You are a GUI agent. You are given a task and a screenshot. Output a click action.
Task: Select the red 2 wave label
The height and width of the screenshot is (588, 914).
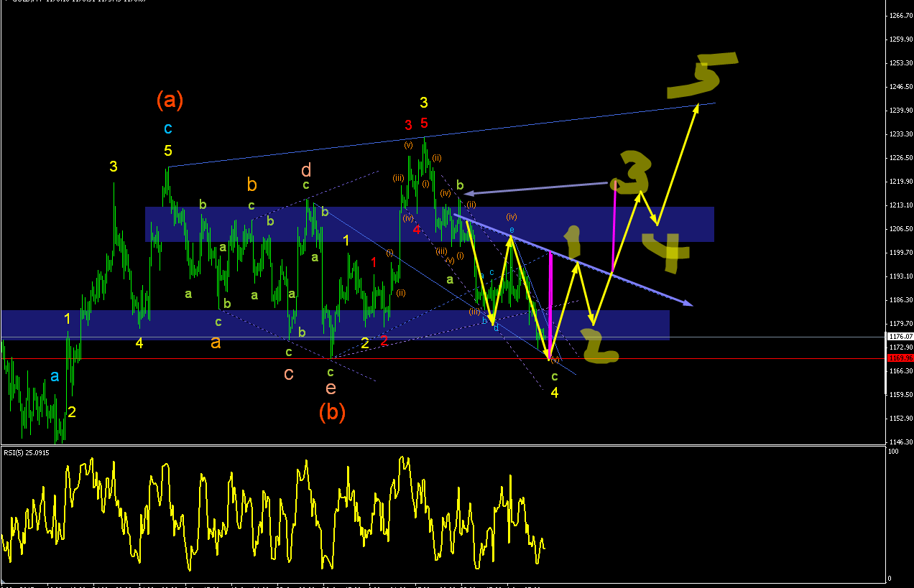[384, 341]
